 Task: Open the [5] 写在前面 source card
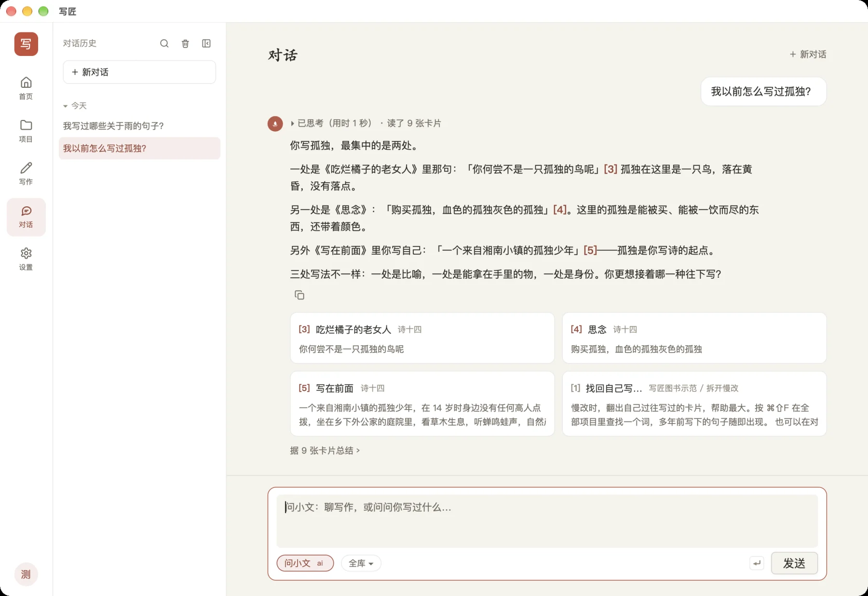click(422, 404)
